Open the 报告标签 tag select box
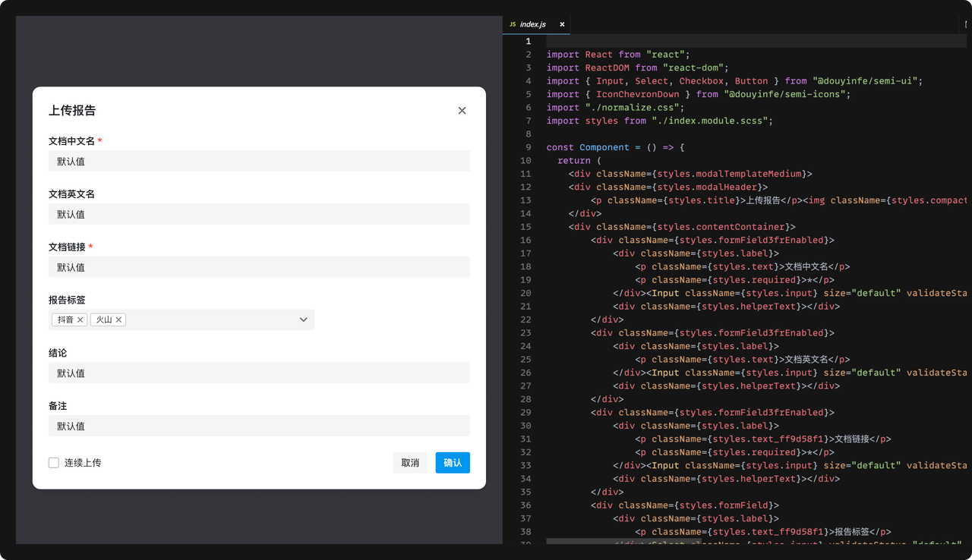The image size is (972, 560). coord(213,320)
